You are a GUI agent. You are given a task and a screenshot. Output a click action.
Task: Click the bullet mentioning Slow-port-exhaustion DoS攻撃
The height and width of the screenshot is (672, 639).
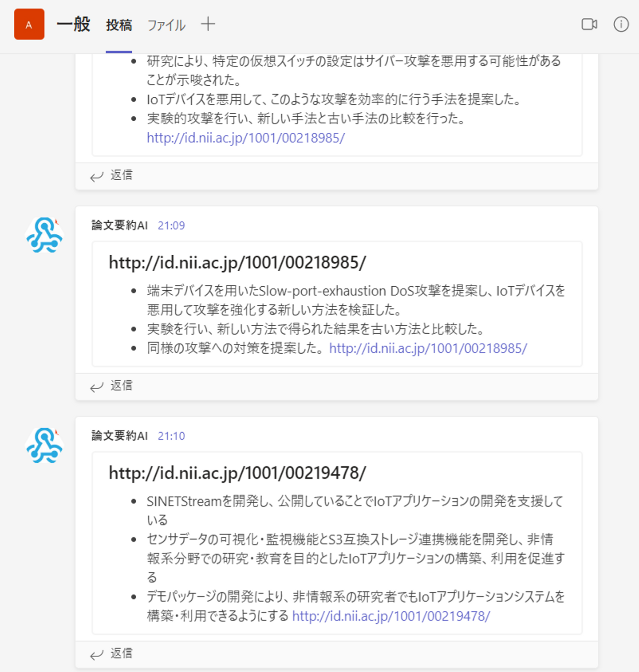356,300
